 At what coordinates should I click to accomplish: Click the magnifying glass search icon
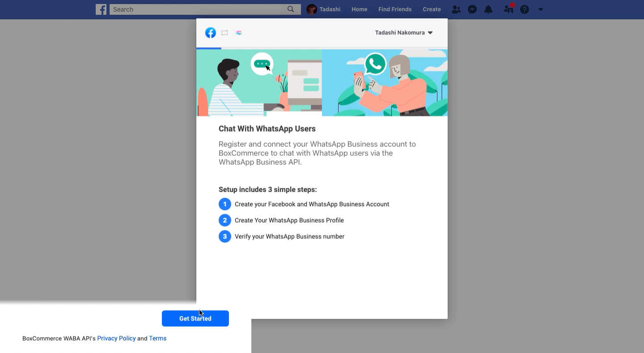tap(291, 9)
